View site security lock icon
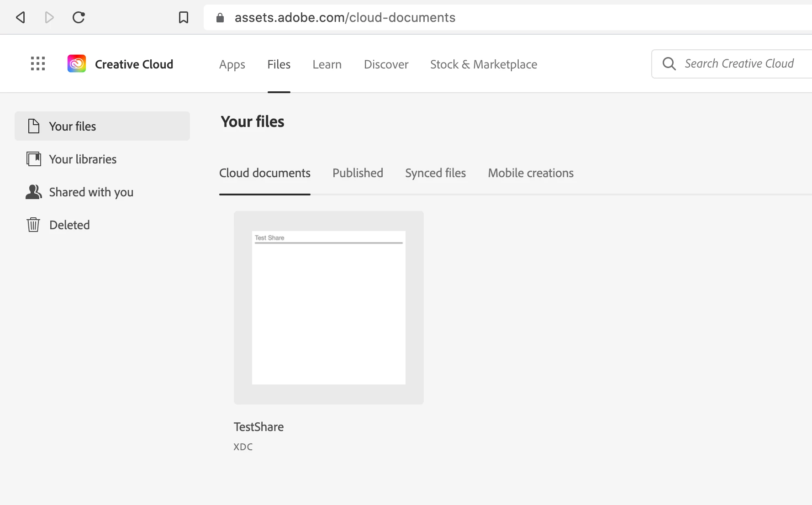Viewport: 812px width, 505px height. coord(220,18)
